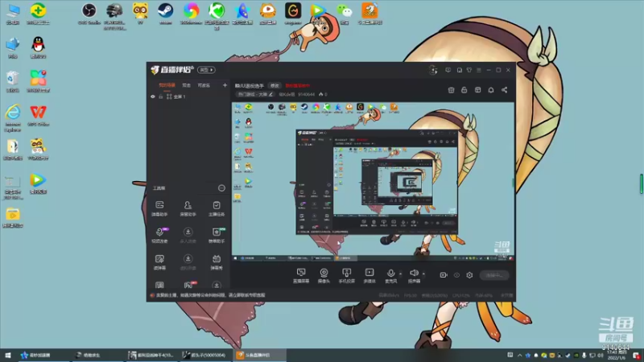Add a 手机投屏 phone casting source
Screen dimensions: 644x362
click(347, 275)
